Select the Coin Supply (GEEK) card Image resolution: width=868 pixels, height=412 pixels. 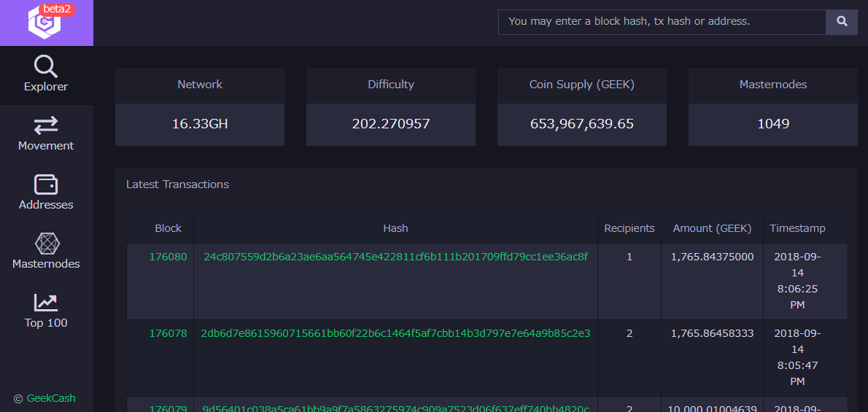(582, 106)
